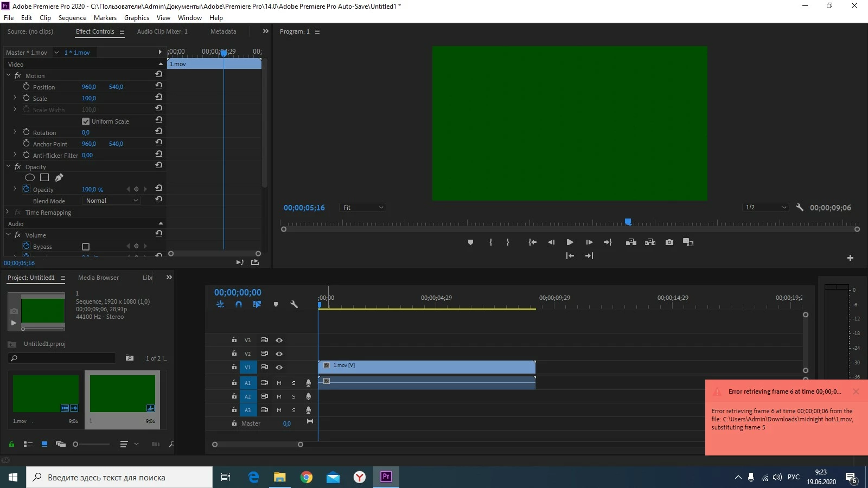Step forward one frame in Program monitor
868x488 pixels.
(589, 242)
